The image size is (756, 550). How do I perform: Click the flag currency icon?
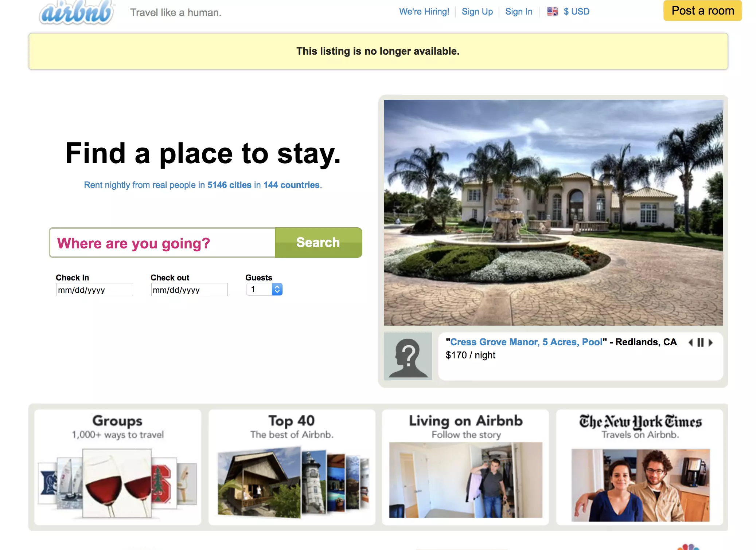coord(552,12)
